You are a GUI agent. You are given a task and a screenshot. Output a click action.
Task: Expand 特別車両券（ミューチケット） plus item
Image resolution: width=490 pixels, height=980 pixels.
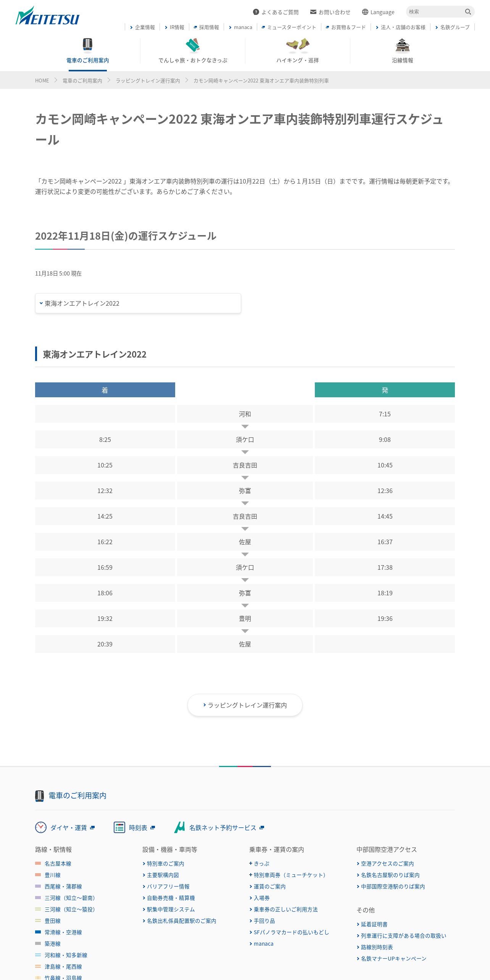(x=288, y=875)
